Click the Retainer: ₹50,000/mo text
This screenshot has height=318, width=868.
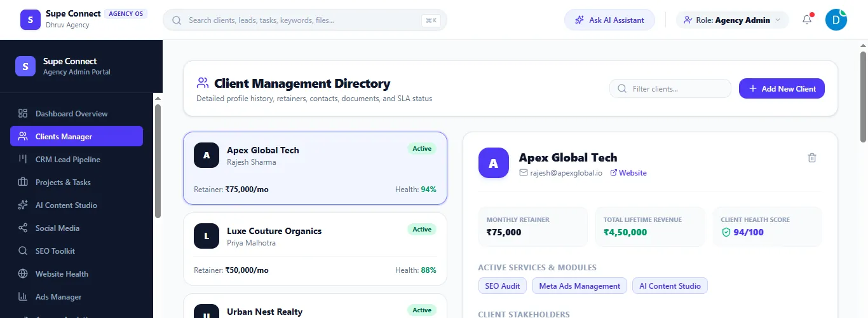[x=231, y=270]
